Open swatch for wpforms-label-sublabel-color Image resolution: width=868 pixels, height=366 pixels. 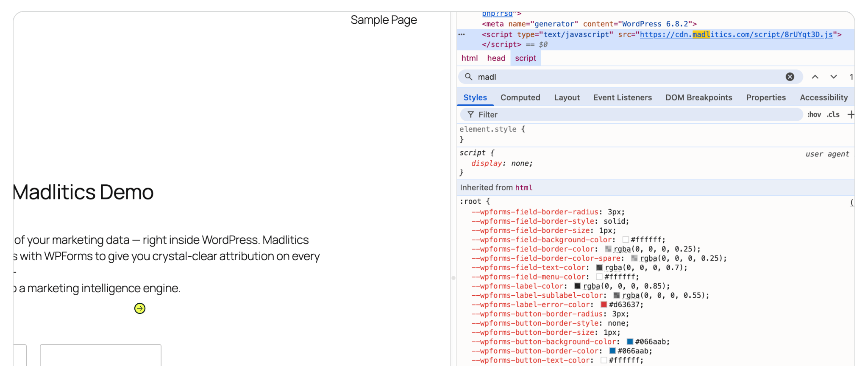click(617, 296)
